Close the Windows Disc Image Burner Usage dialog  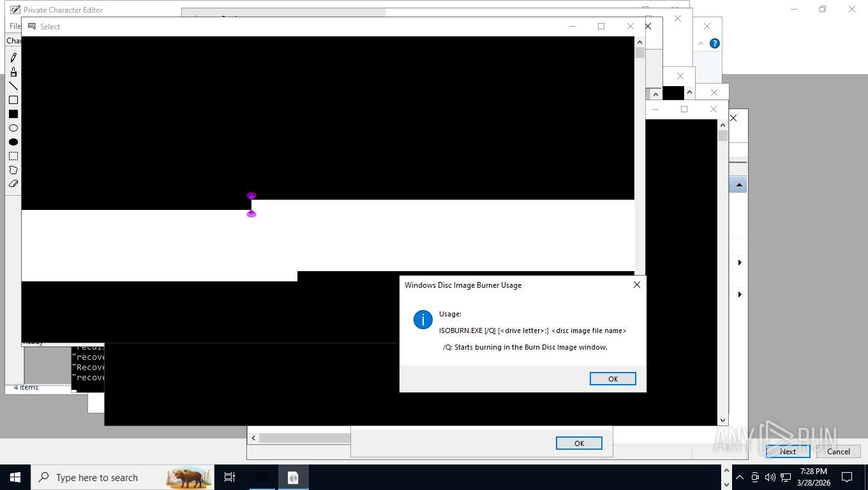click(636, 285)
